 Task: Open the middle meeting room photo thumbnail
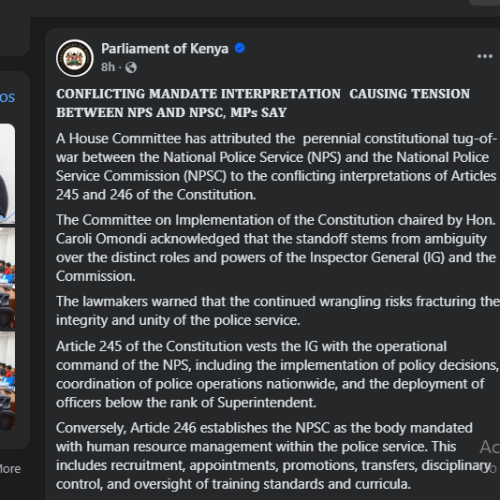(x=7, y=278)
